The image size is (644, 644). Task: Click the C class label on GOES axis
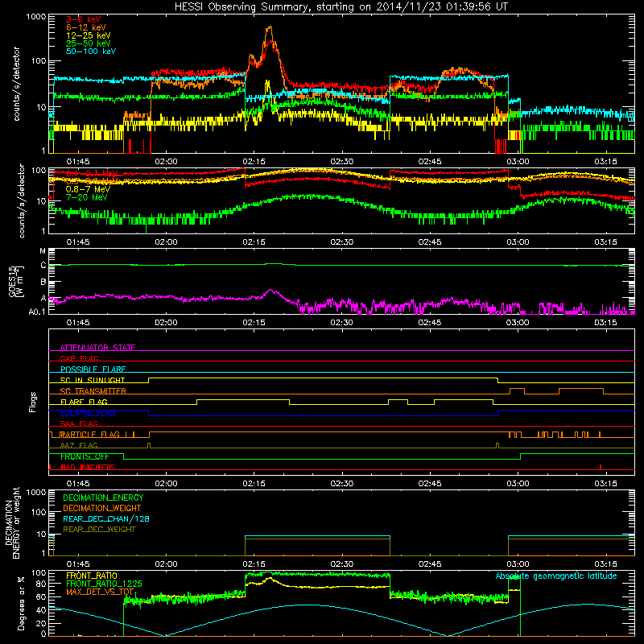pyautogui.click(x=43, y=266)
